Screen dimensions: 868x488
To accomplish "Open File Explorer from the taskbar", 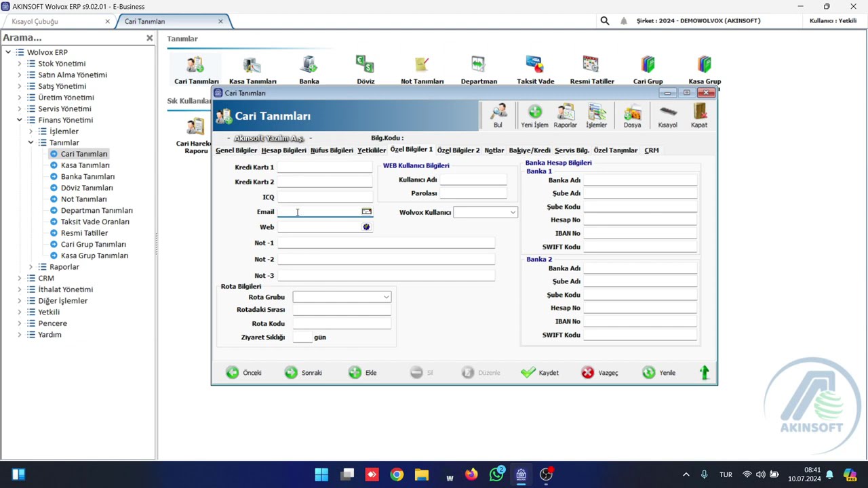I will pyautogui.click(x=422, y=474).
